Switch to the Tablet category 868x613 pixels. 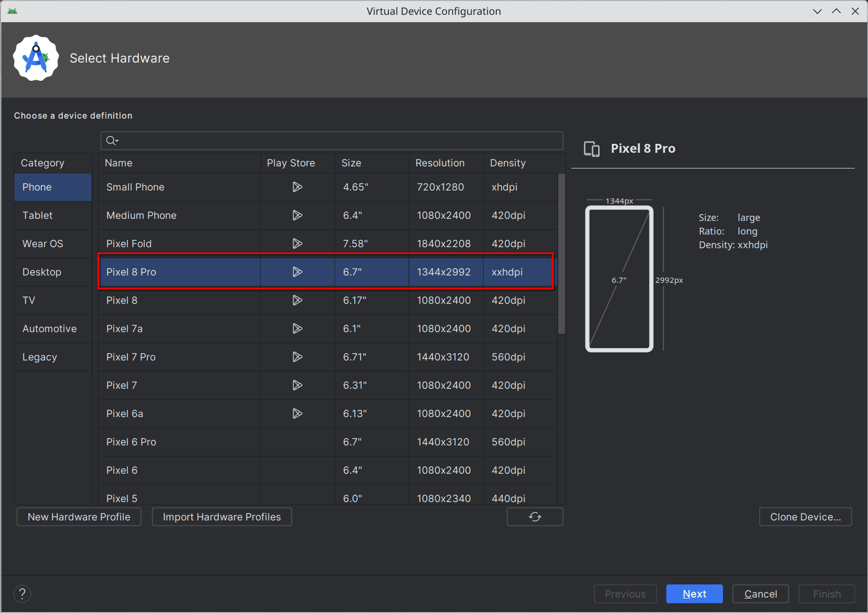(53, 215)
